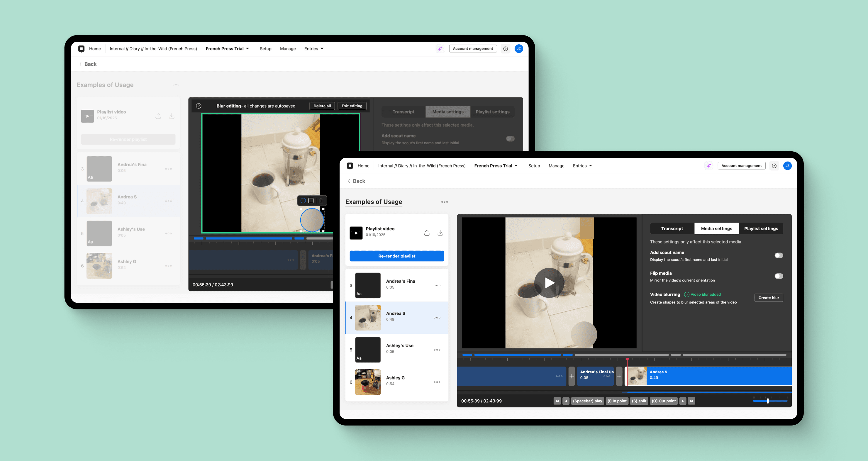868x461 pixels.
Task: Open French Press Trial dropdown
Action: click(x=496, y=166)
